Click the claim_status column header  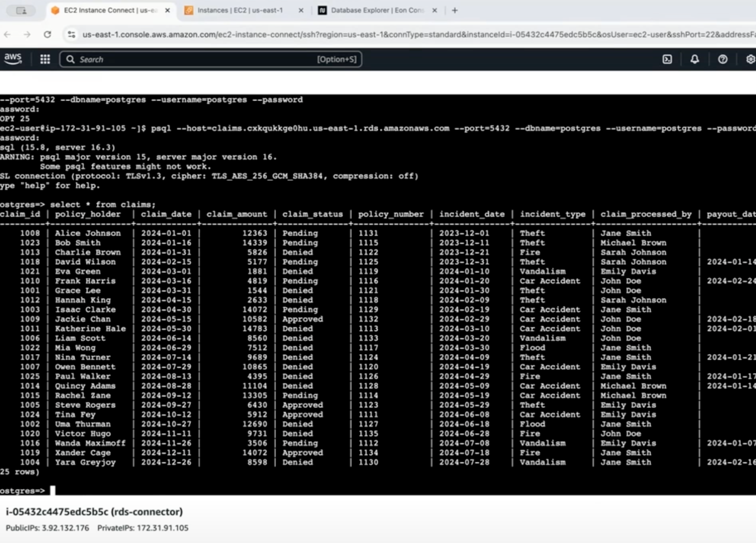[313, 214]
